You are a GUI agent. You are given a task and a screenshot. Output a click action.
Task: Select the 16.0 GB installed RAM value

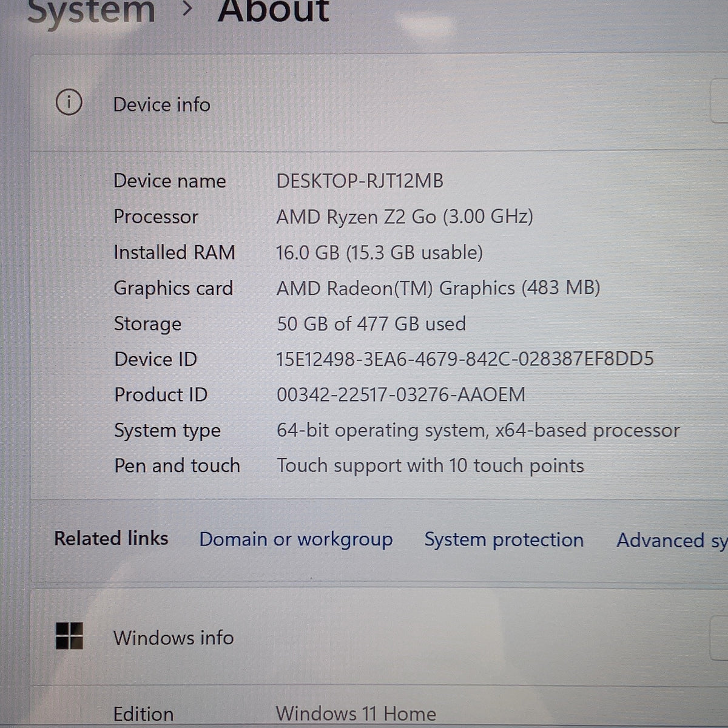pos(379,252)
